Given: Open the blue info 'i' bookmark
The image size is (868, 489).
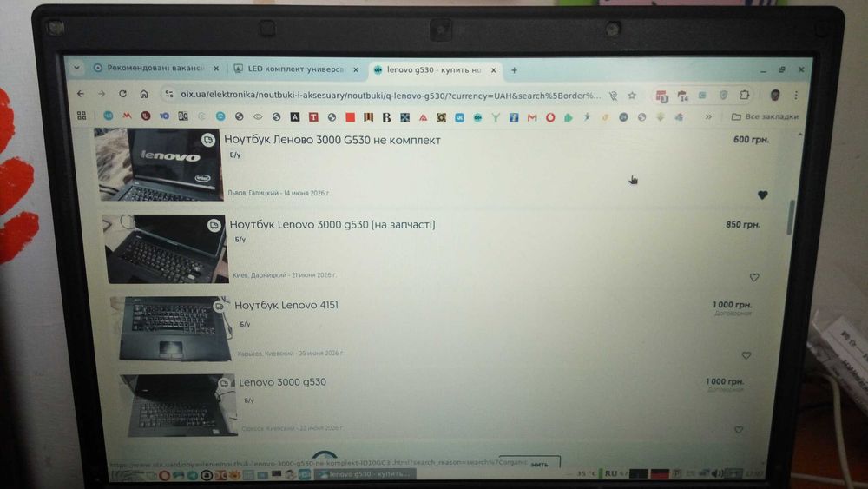Looking at the screenshot, I should (514, 117).
